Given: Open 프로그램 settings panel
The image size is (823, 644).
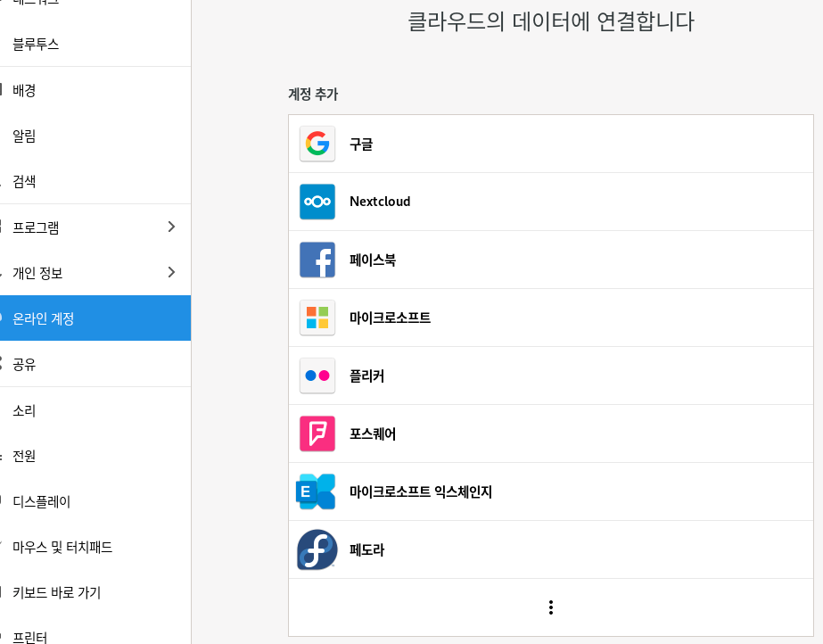Looking at the screenshot, I should tap(95, 227).
